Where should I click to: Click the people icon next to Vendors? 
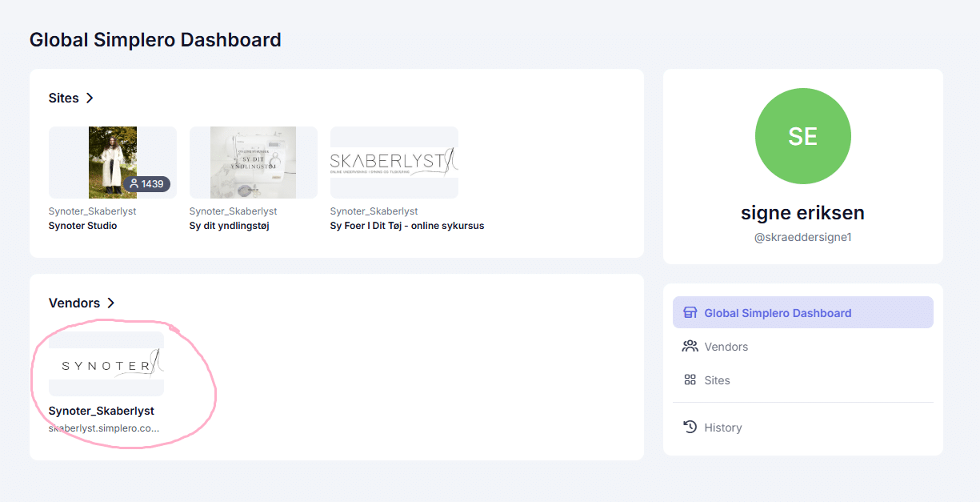690,347
